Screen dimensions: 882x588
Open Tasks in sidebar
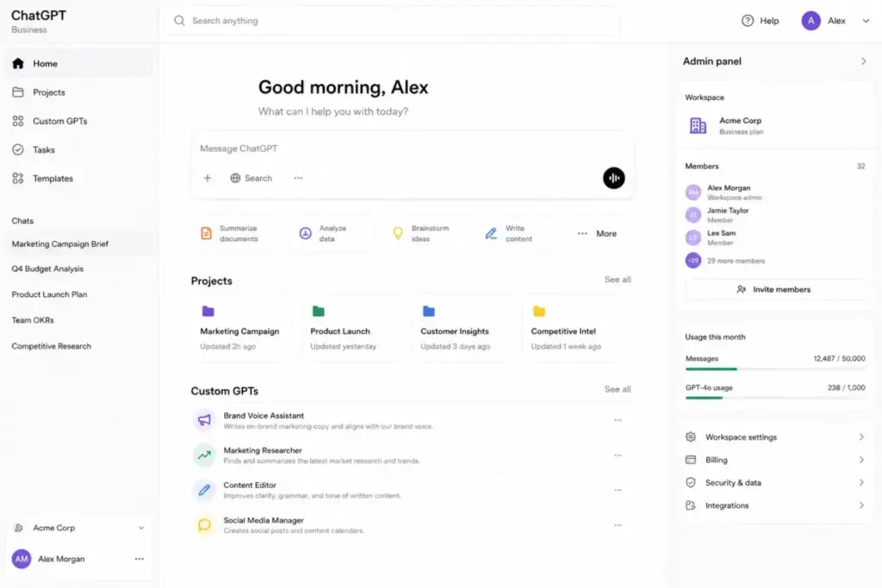79,150
